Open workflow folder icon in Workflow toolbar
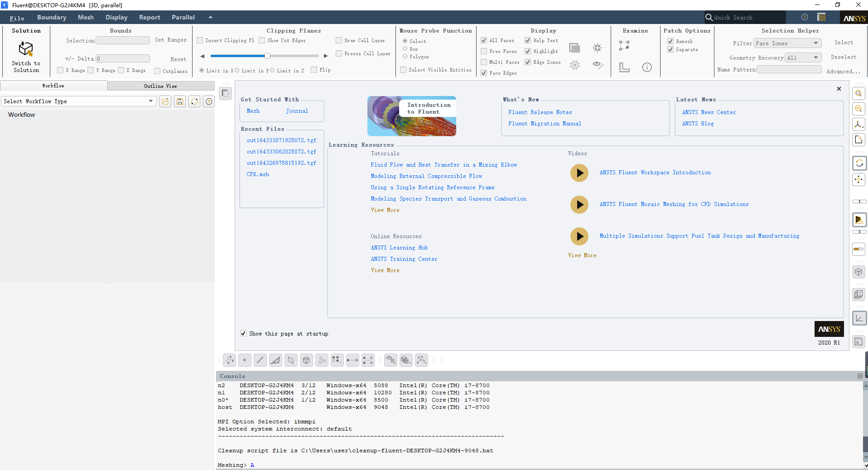This screenshot has width=868, height=470. [165, 101]
